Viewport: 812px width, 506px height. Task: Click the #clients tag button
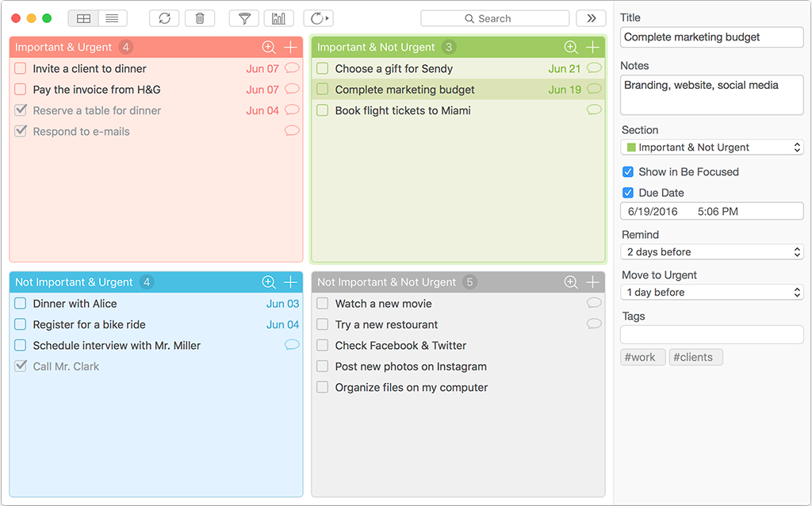695,358
